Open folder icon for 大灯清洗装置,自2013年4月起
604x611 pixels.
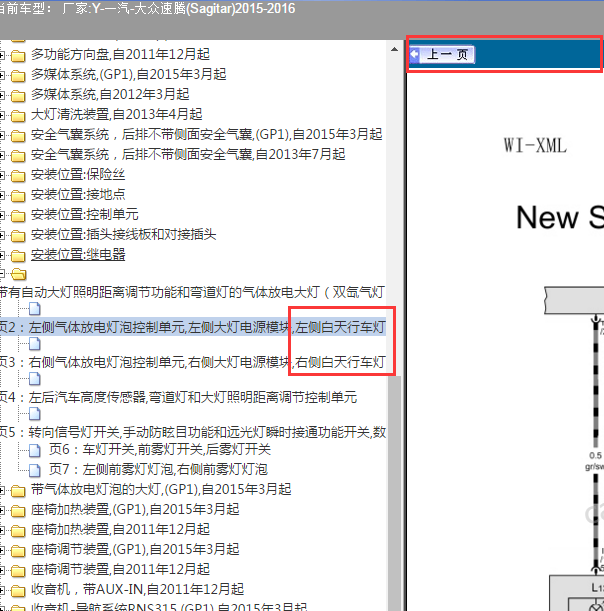(18, 116)
